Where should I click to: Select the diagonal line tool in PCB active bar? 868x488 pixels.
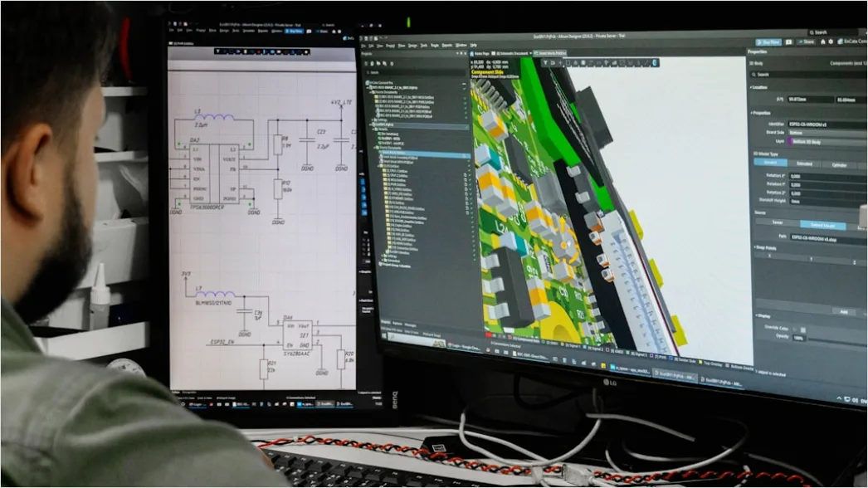tap(646, 62)
